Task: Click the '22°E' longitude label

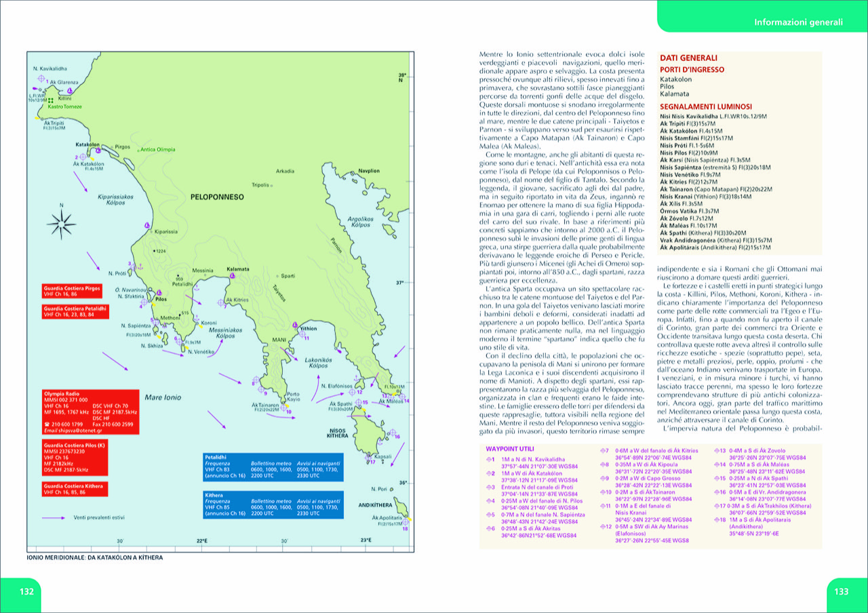Action: click(201, 540)
